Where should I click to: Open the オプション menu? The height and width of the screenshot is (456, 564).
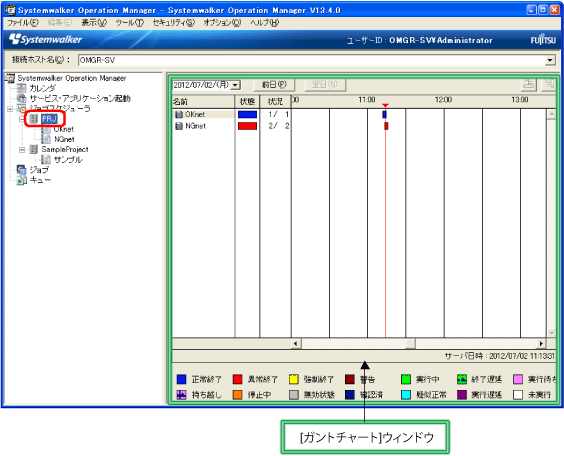click(x=222, y=23)
